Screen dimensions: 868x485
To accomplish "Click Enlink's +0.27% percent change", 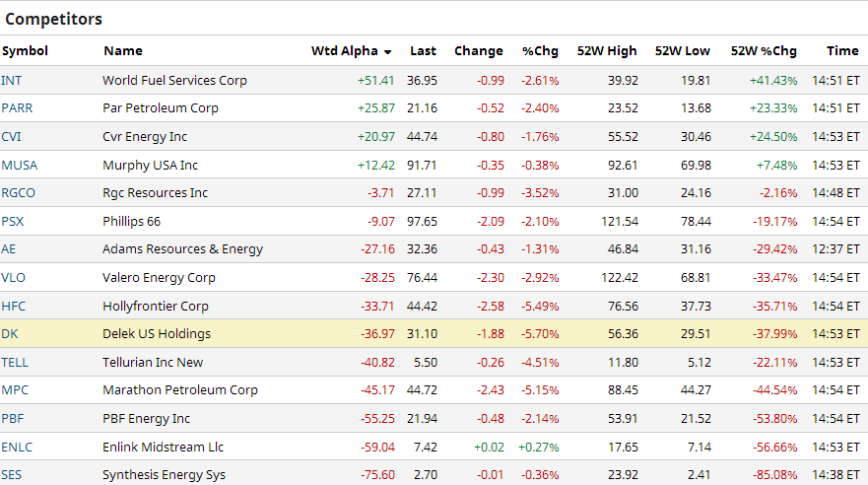I will [x=539, y=448].
